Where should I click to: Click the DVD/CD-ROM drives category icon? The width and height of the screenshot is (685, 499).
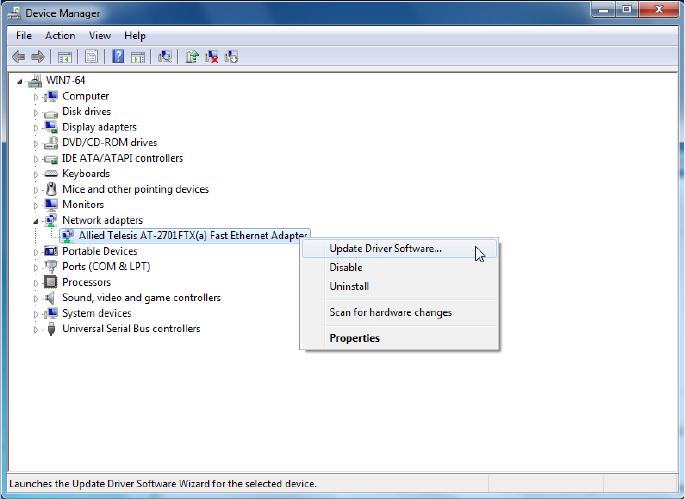pyautogui.click(x=51, y=142)
